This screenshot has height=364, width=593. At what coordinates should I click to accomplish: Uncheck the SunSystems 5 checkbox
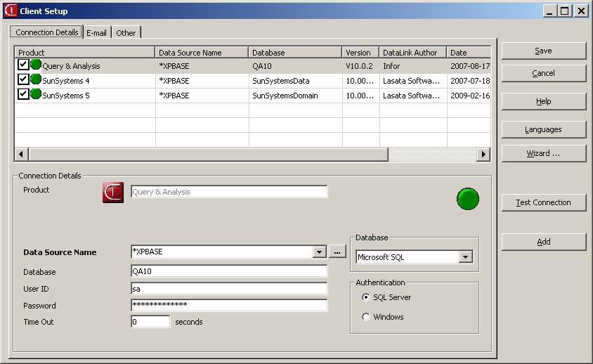coord(23,94)
